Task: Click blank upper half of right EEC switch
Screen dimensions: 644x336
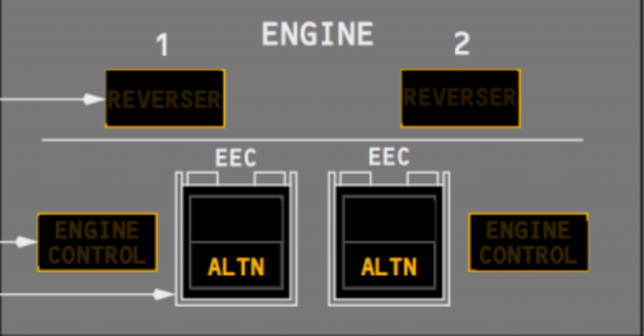Action: 389,219
